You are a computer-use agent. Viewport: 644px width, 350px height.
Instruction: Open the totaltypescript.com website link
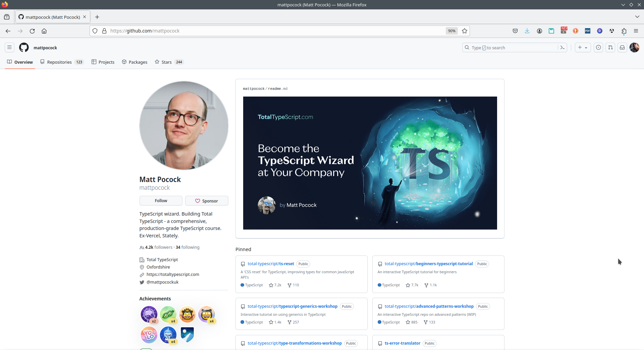[x=173, y=275]
